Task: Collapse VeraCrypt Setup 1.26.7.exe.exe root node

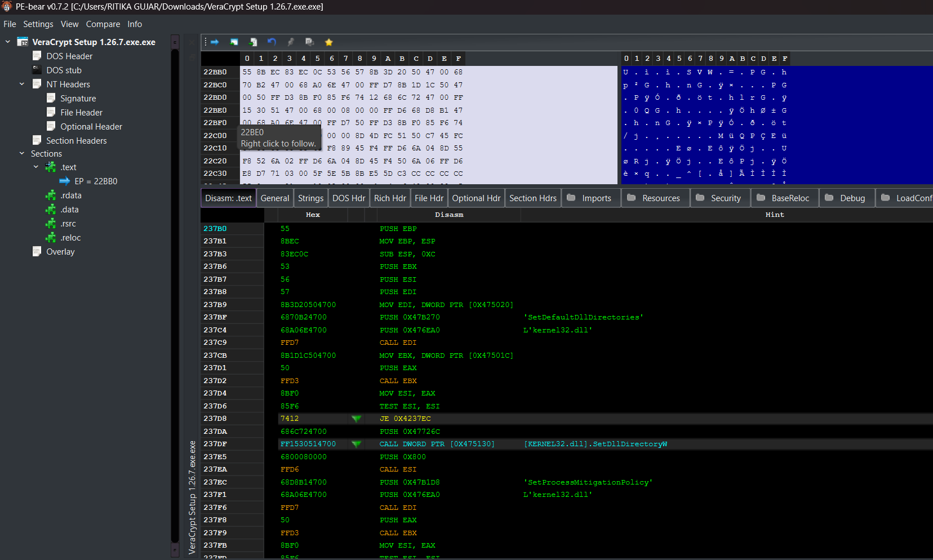Action: (8, 42)
